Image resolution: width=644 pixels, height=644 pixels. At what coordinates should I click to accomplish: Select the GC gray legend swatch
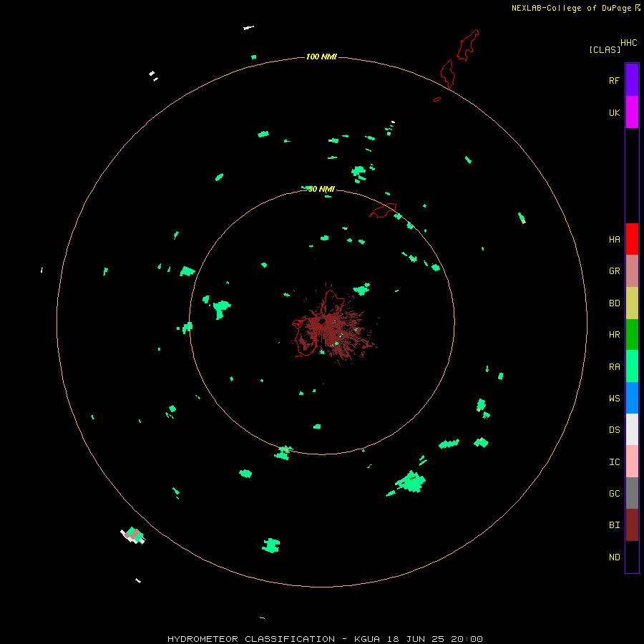point(632,493)
